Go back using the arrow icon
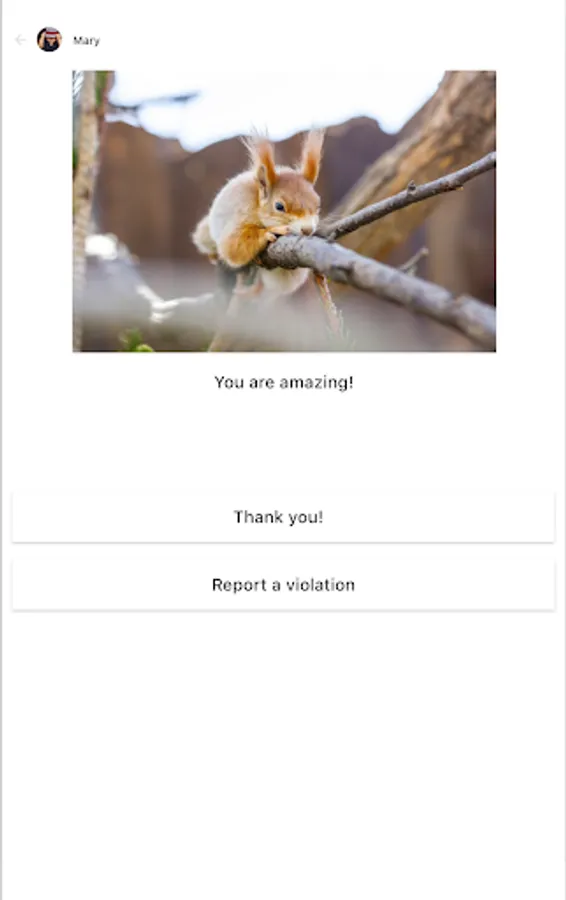This screenshot has width=566, height=900. point(21,40)
